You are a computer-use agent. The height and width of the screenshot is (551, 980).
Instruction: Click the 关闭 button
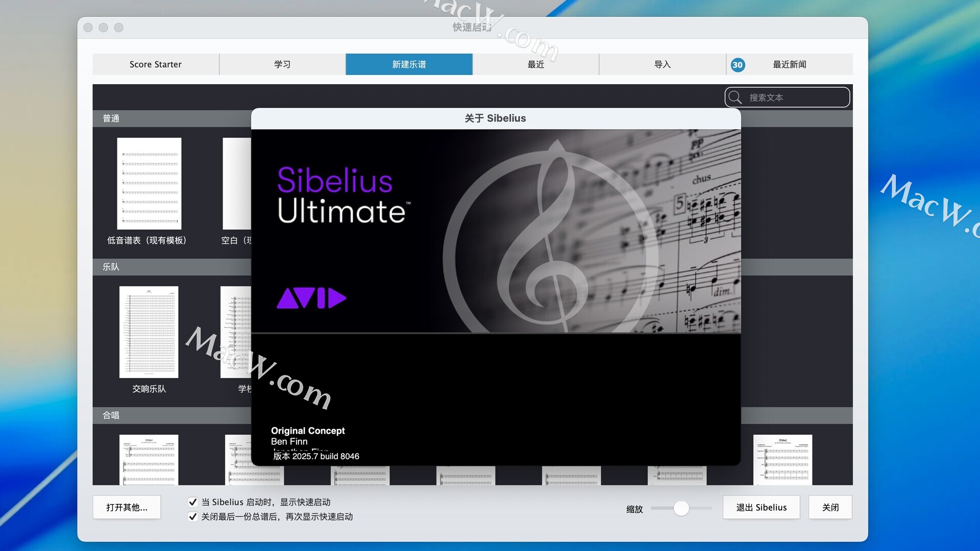pyautogui.click(x=830, y=507)
